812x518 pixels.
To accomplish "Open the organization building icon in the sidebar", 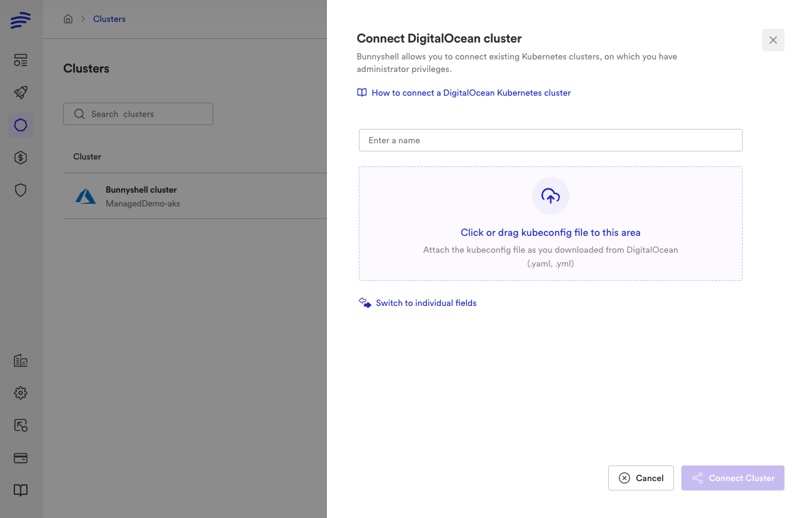I will 21,360.
